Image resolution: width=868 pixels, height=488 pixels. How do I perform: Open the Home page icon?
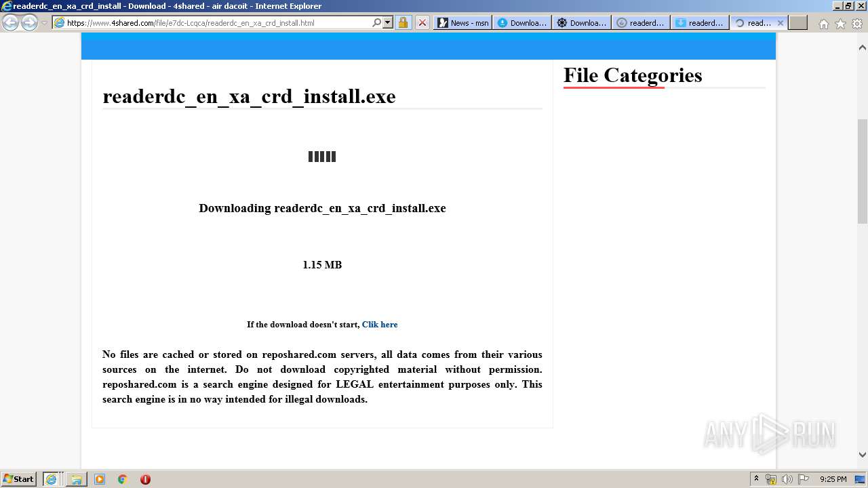click(823, 23)
